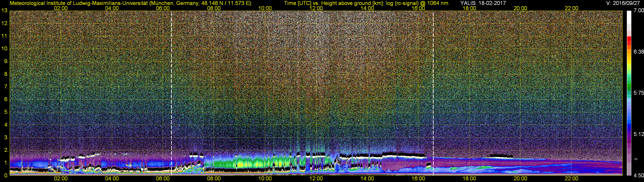This screenshot has height=182, width=644.
Task: Click 10:00 on the top time axis
Action: (x=265, y=8)
